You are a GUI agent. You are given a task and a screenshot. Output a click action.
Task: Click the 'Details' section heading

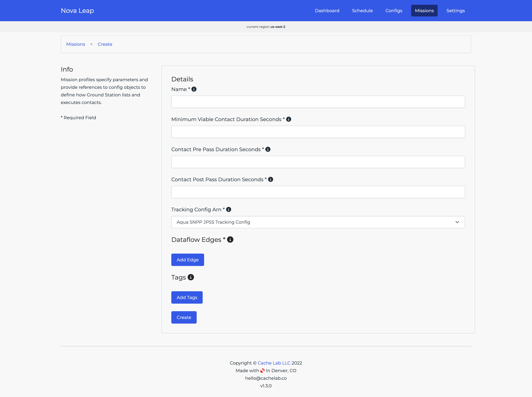click(x=182, y=79)
